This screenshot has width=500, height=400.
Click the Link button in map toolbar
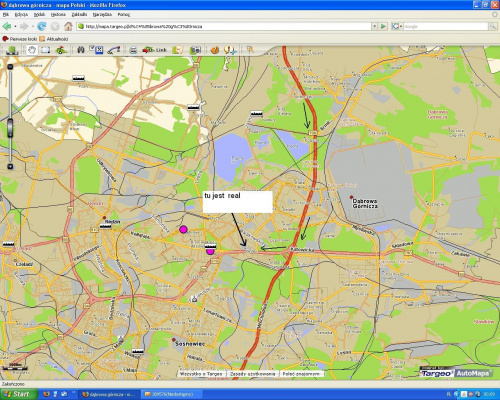click(154, 50)
